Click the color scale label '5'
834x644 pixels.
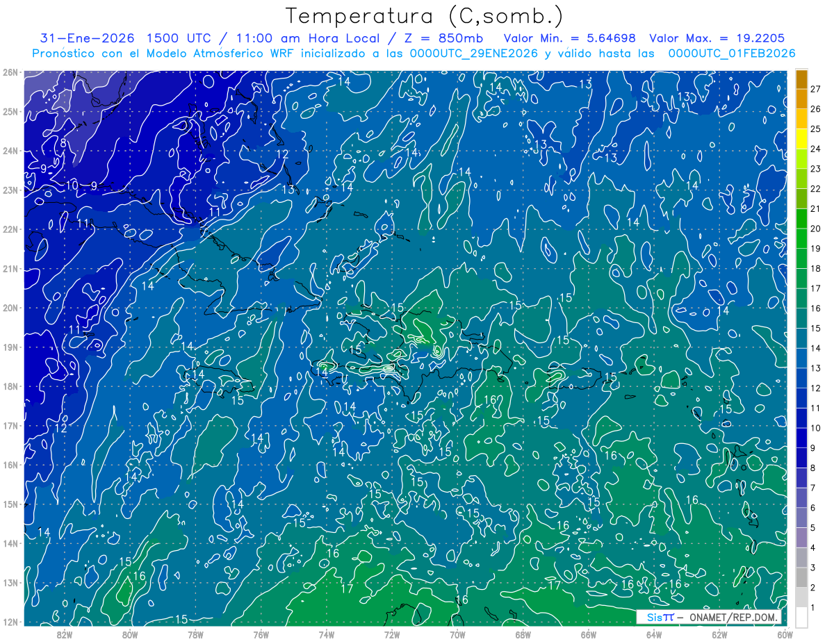coord(813,528)
